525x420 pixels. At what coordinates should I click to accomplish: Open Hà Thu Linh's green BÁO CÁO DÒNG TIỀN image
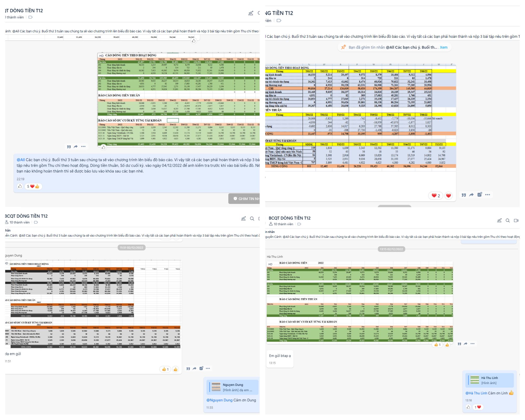tap(360, 302)
